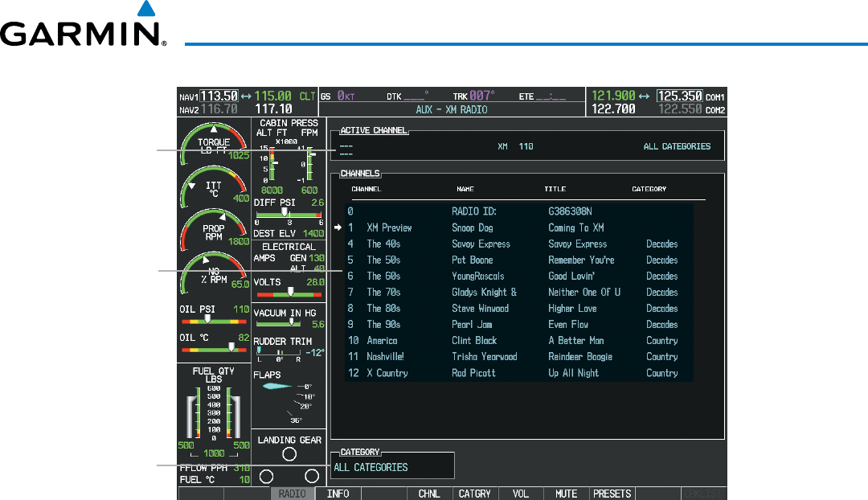This screenshot has width=868, height=500.
Task: Click NAV2 standby frequency 116.70
Action: point(219,109)
